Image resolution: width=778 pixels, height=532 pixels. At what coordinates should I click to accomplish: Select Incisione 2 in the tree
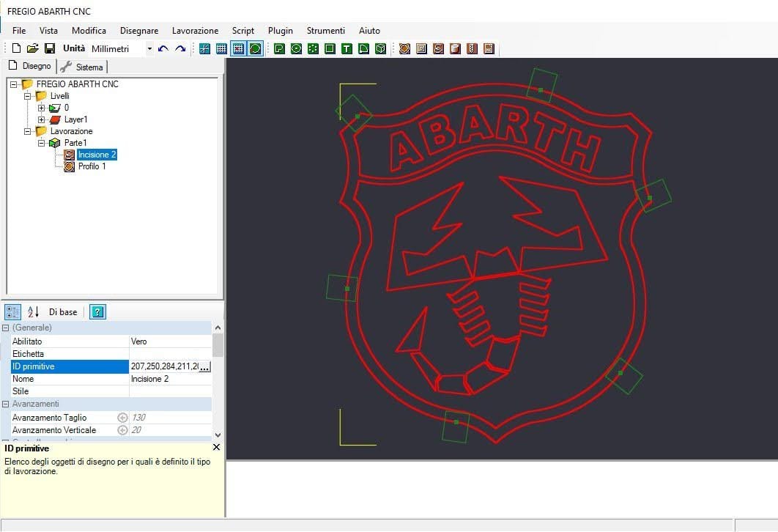point(97,155)
